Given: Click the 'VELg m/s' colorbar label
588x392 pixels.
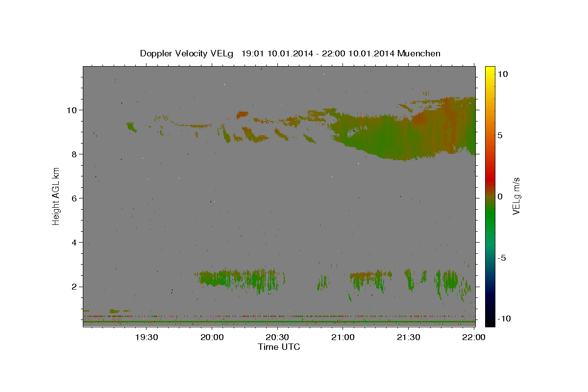Looking at the screenshot, I should 516,196.
